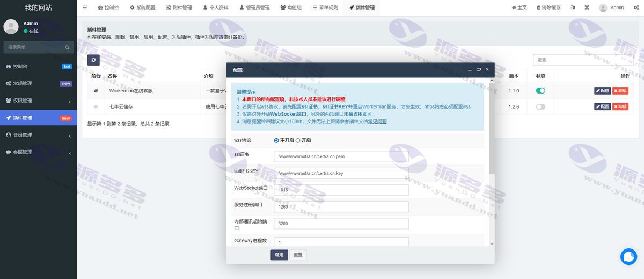Open the 主页 link in the top bar

click(519, 8)
